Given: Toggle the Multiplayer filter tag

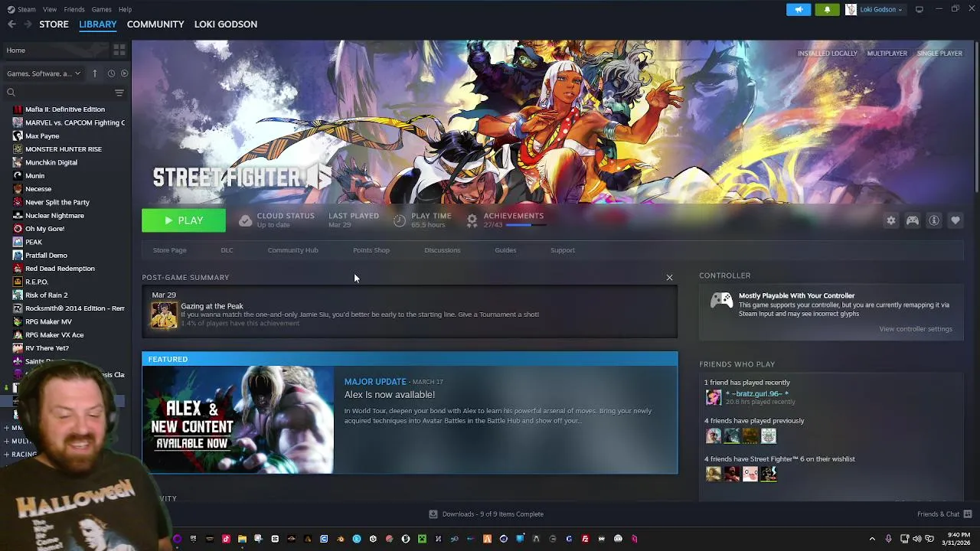Looking at the screenshot, I should (x=887, y=54).
